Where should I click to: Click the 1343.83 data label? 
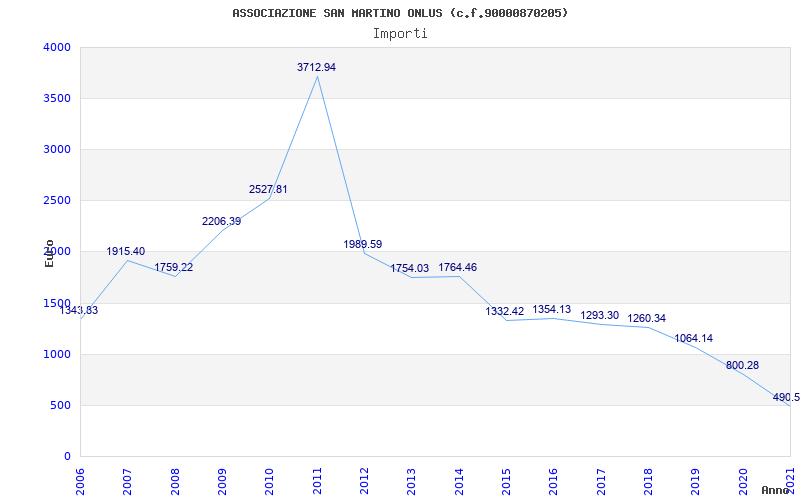tap(79, 310)
